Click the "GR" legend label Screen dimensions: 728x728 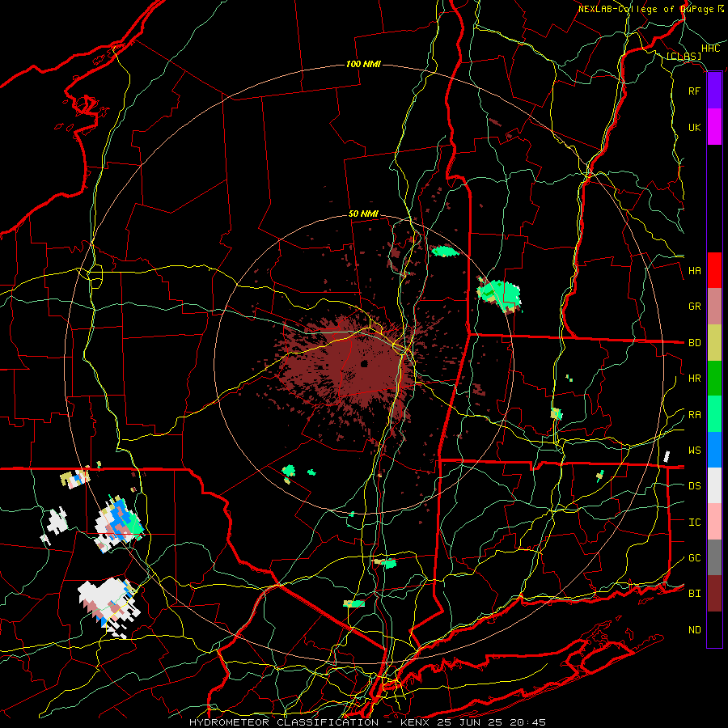tap(695, 307)
